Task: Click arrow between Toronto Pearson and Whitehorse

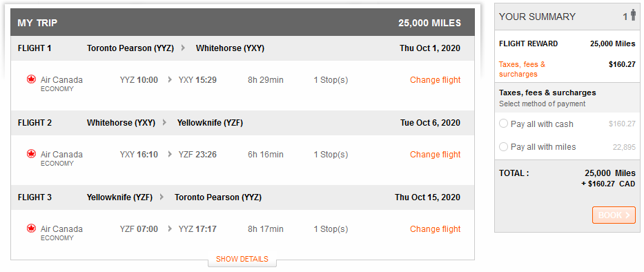Action: [x=183, y=48]
